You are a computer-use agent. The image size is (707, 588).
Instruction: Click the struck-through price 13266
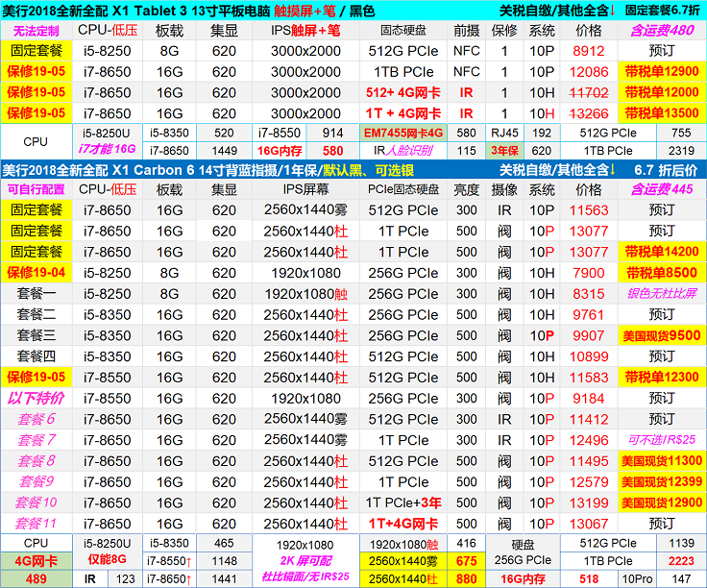pyautogui.click(x=589, y=113)
